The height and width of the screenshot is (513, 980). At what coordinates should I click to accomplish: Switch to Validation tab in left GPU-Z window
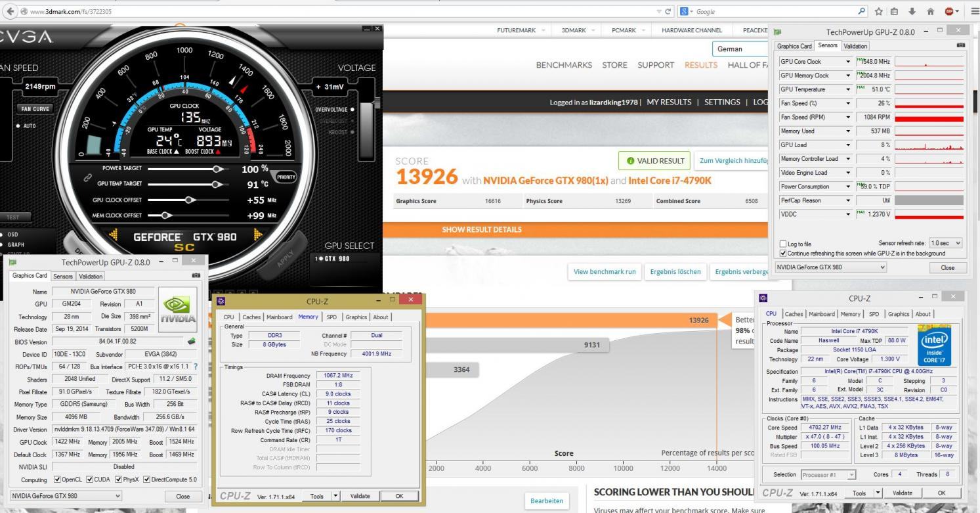coord(91,277)
